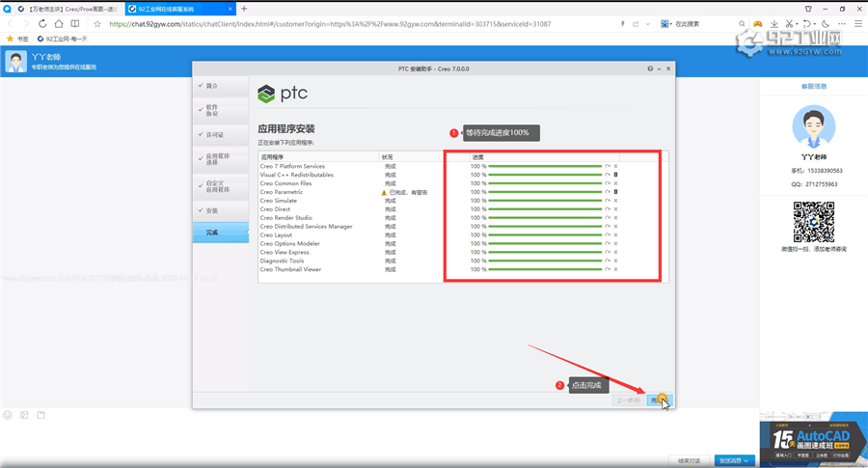Go forward with the browser forward arrow

pyautogui.click(x=25, y=24)
